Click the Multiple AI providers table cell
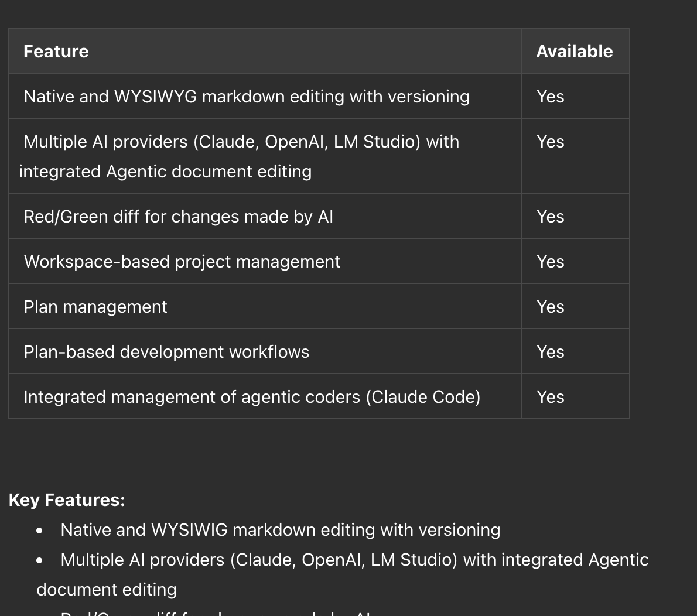The width and height of the screenshot is (697, 616). pyautogui.click(x=241, y=156)
